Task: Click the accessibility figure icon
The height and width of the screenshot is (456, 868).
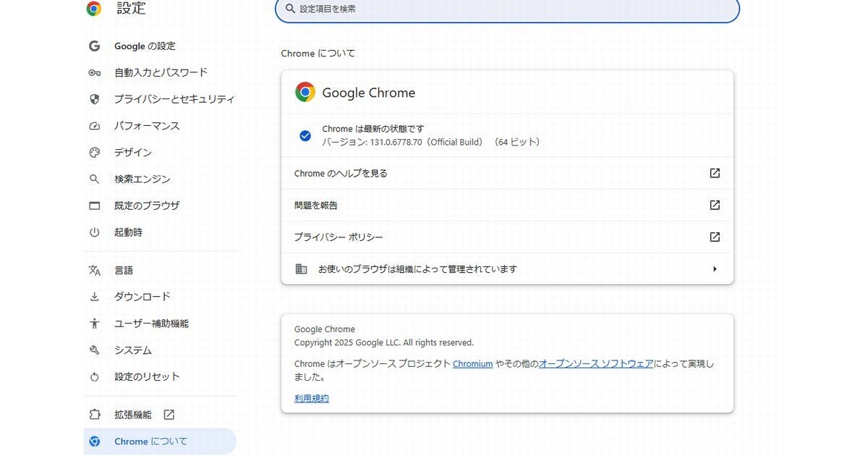Action: click(94, 324)
